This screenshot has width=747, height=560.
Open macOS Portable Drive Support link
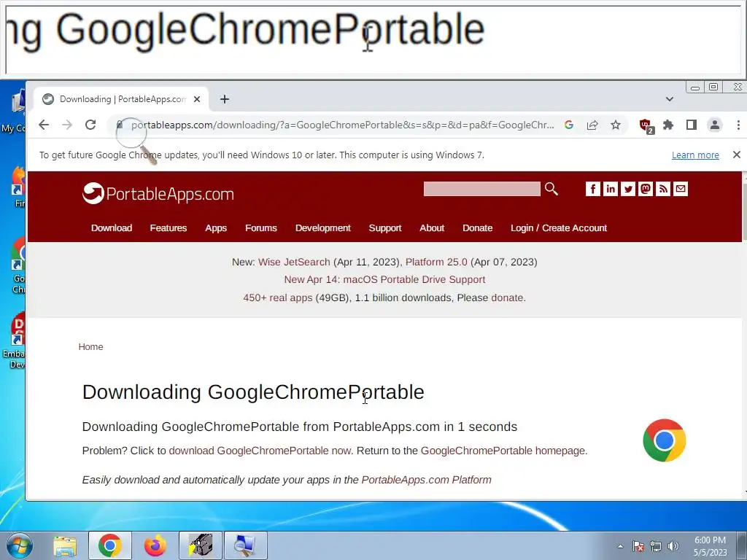[x=384, y=279]
